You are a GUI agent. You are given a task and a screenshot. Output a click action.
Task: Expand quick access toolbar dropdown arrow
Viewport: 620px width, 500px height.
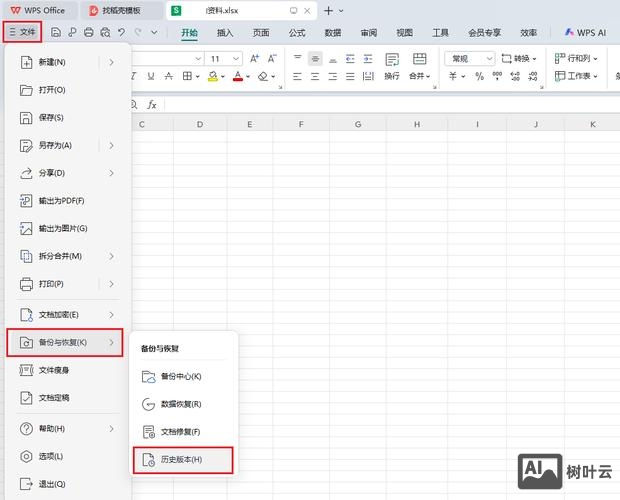(x=154, y=32)
